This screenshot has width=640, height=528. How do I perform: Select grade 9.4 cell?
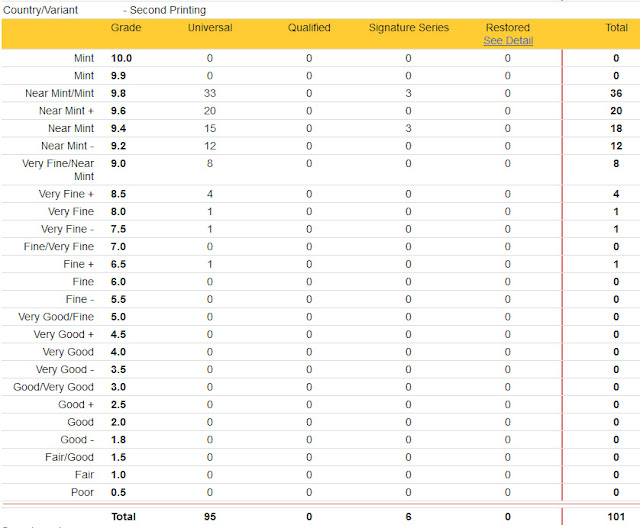(x=118, y=129)
